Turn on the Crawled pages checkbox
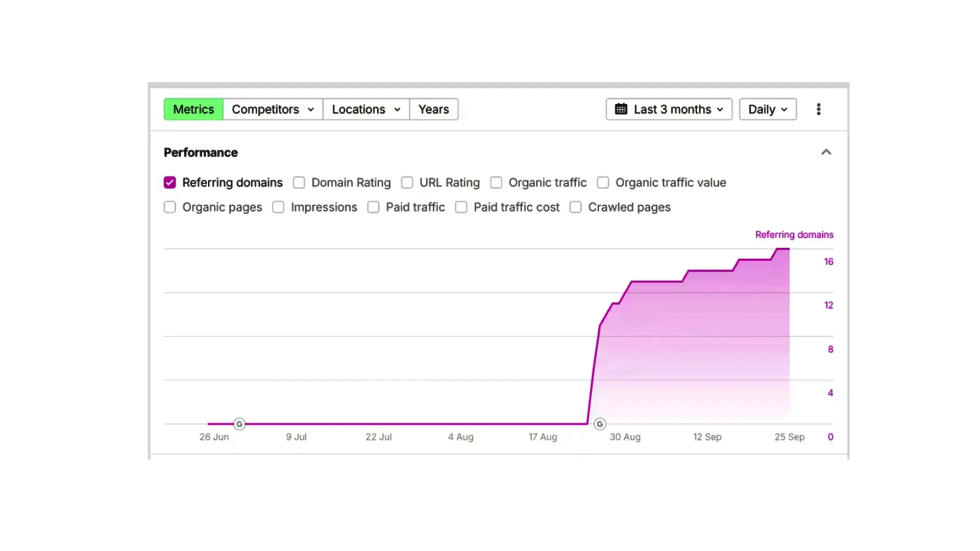This screenshot has width=980, height=551. [x=576, y=207]
